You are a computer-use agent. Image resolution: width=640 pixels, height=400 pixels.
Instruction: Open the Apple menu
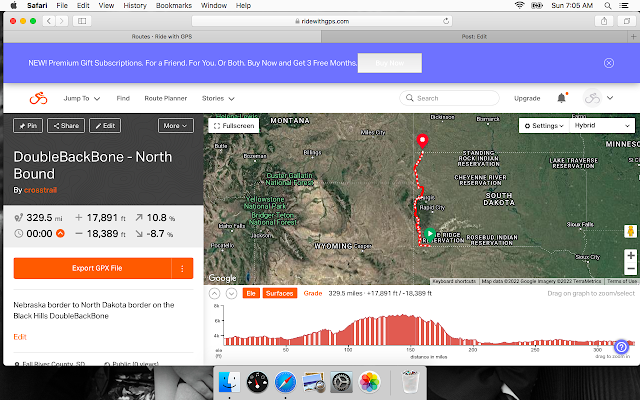(13, 5)
